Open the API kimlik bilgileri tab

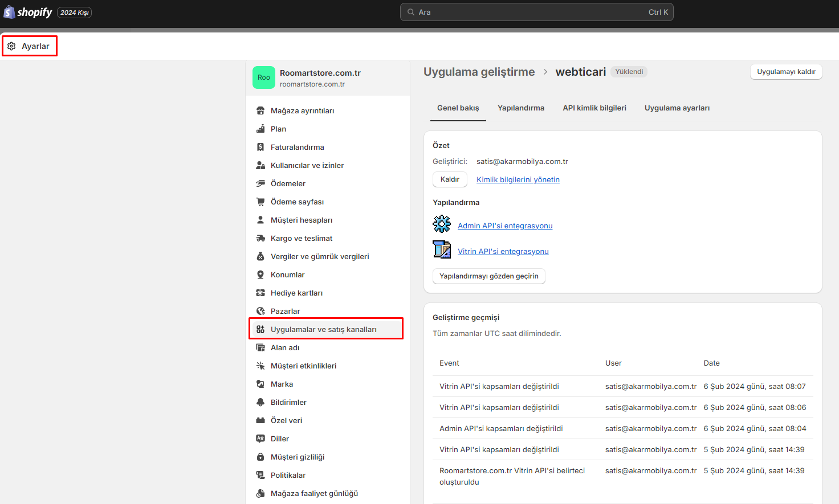[594, 108]
